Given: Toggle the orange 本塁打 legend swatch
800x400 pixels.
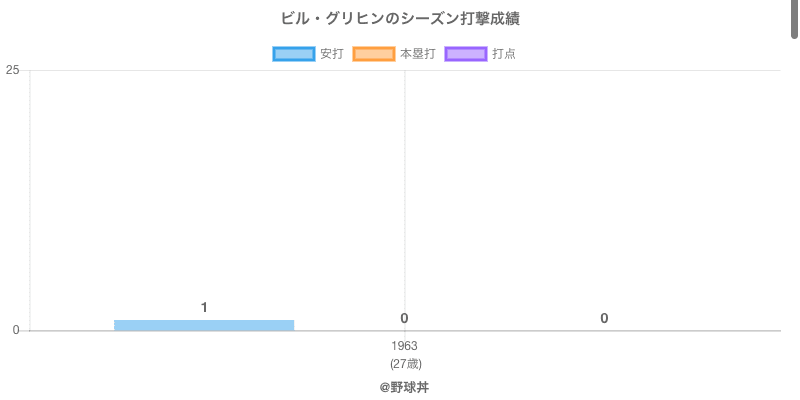Looking at the screenshot, I should click(x=373, y=54).
